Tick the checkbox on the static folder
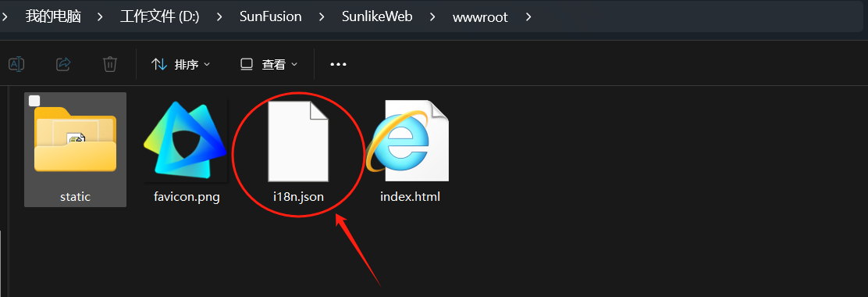 coord(34,100)
